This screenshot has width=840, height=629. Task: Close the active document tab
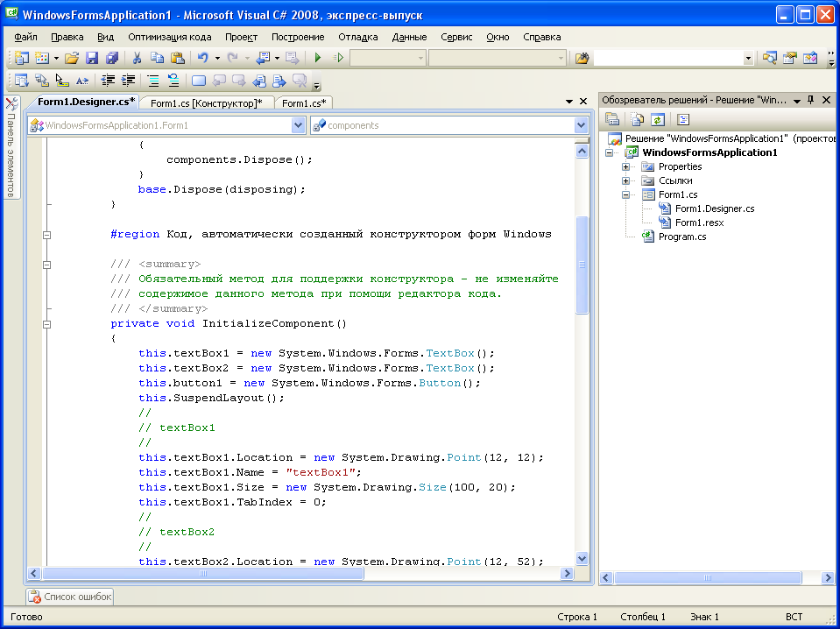point(583,102)
